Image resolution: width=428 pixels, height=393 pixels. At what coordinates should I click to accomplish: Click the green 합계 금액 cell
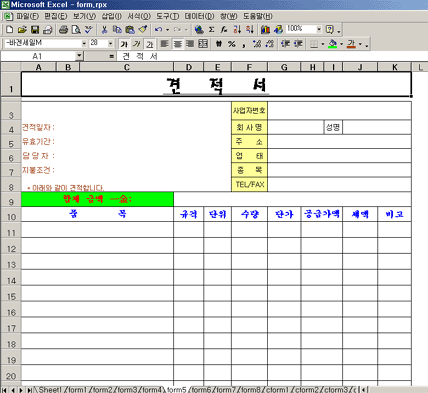tap(97, 199)
